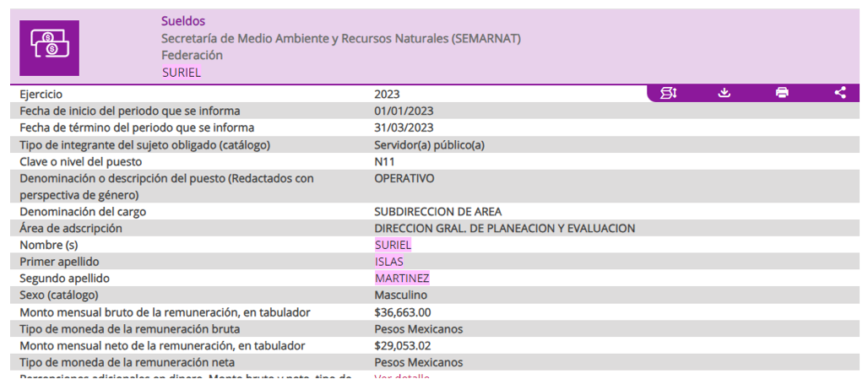Open the share icon
Screen dimensions: 868x390
coord(840,93)
